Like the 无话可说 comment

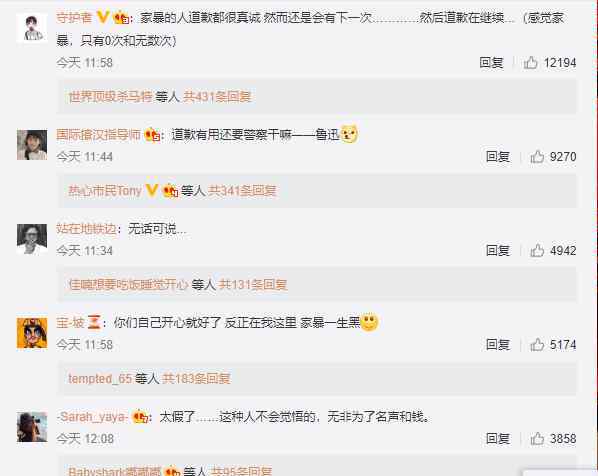(x=537, y=251)
